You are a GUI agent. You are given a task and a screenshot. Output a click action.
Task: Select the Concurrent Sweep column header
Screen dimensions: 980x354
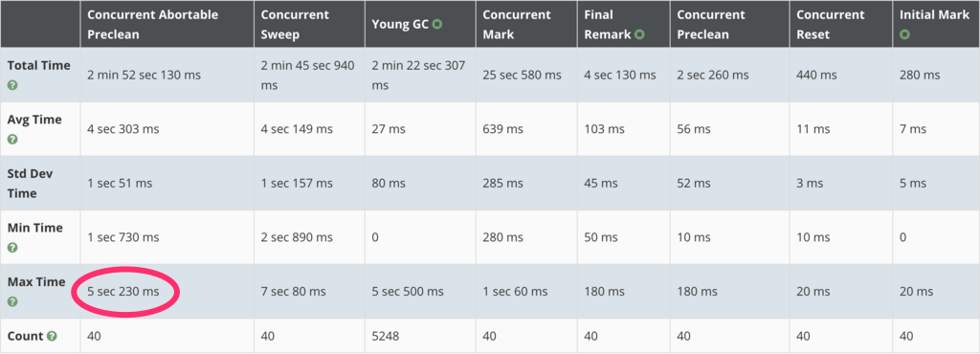(x=309, y=24)
